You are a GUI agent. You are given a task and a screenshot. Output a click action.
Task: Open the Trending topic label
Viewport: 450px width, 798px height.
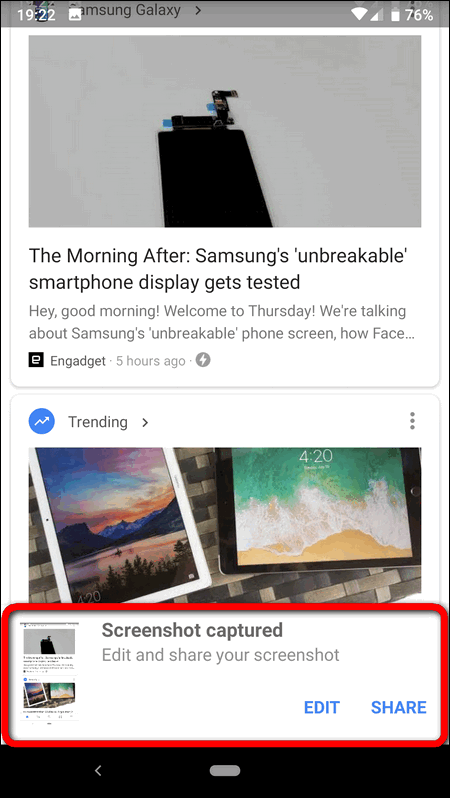[x=98, y=421]
